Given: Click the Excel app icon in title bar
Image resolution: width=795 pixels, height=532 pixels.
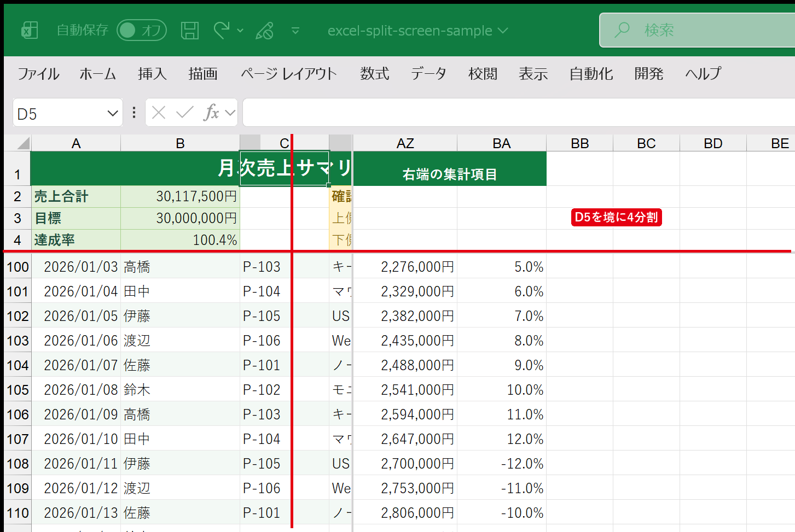Looking at the screenshot, I should (30, 30).
